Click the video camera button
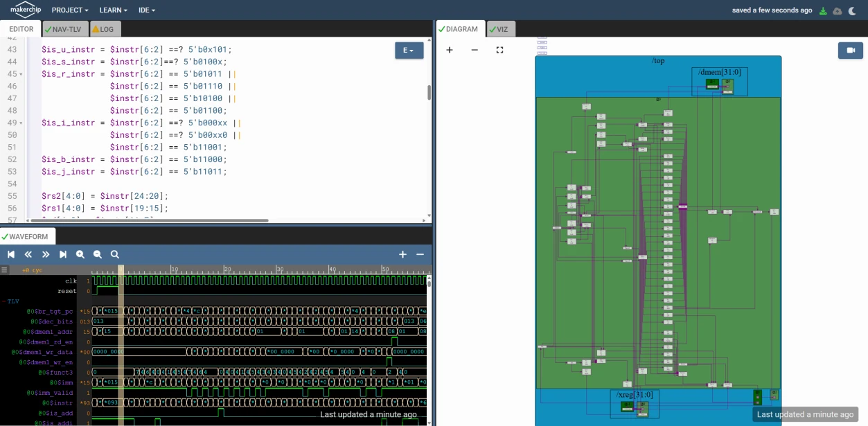 coord(850,51)
